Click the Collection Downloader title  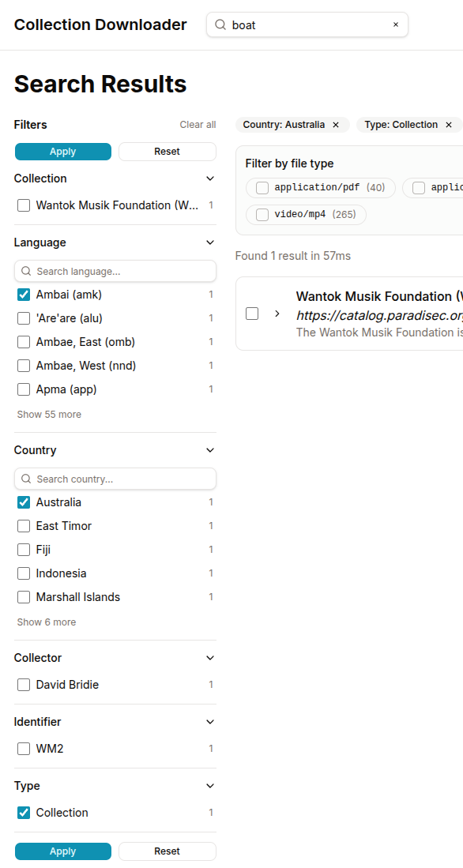click(100, 25)
